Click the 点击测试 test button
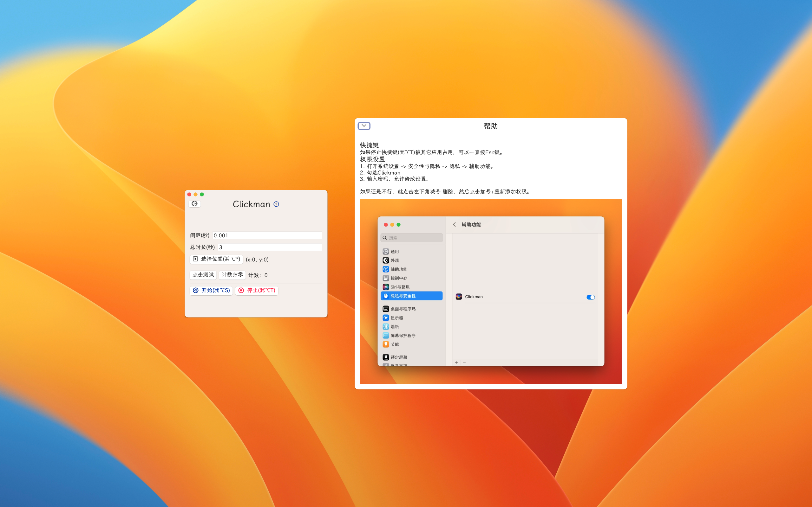812x507 pixels. pyautogui.click(x=203, y=275)
